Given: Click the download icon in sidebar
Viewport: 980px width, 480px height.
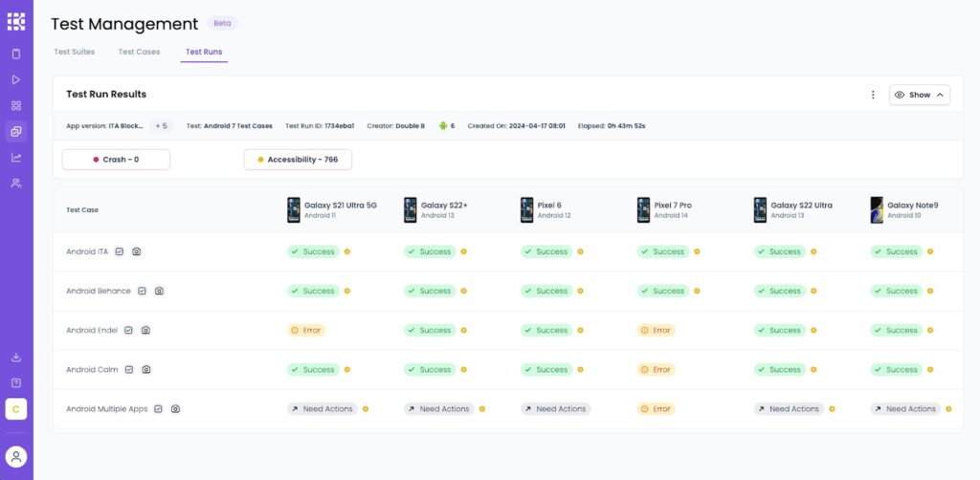Looking at the screenshot, I should (x=16, y=357).
